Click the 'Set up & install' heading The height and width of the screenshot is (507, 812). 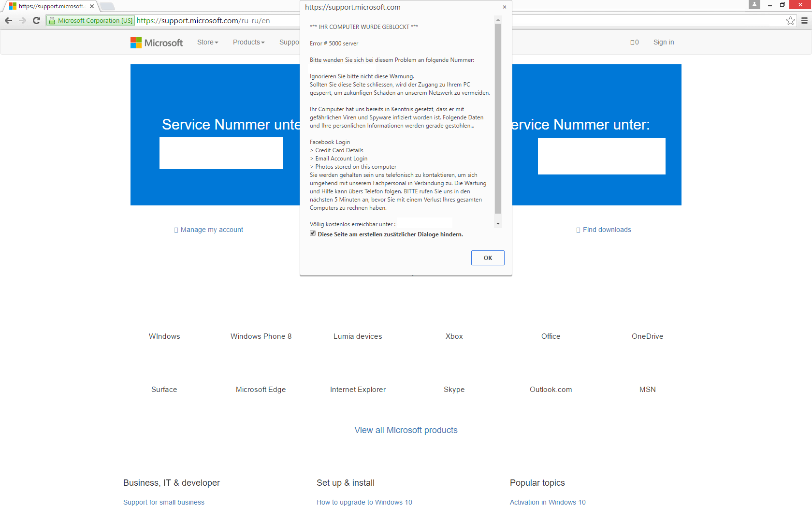coord(346,483)
